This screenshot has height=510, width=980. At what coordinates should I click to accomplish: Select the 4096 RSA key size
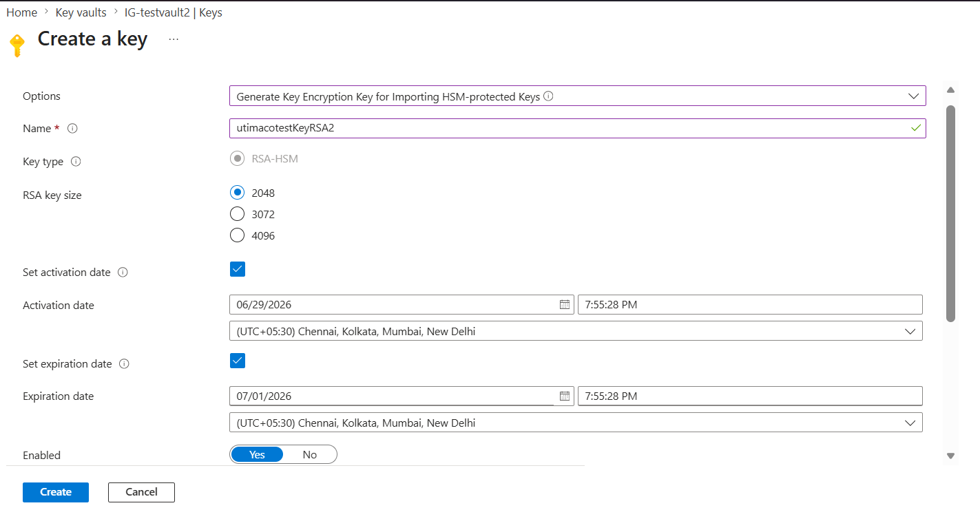point(237,235)
